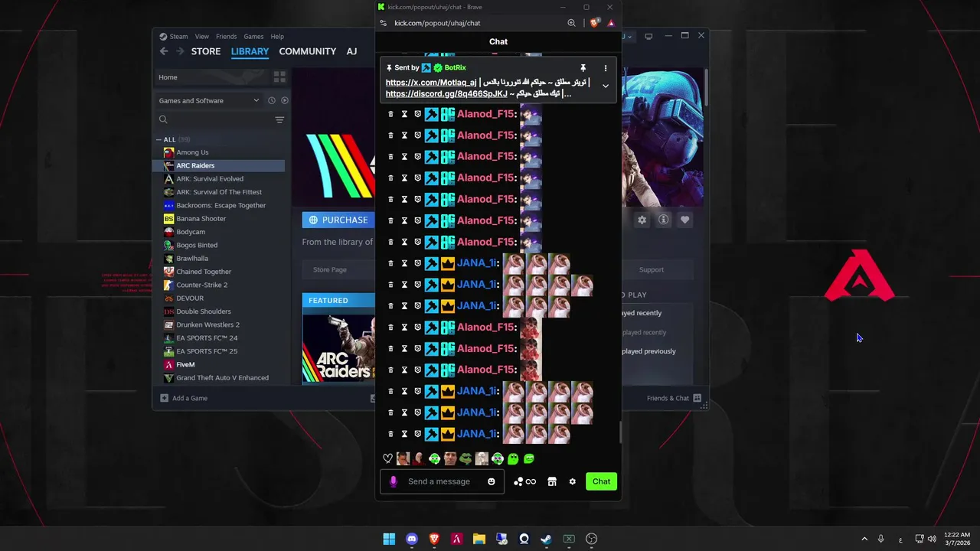Screen dimensions: 980x551
Task: Collapse the ALL games category
Action: click(158, 139)
